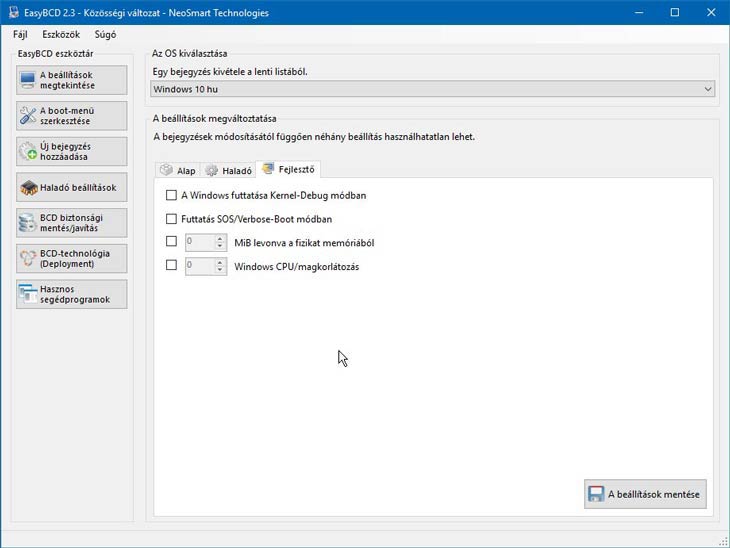Open the Fájl menu
Image resolution: width=730 pixels, height=548 pixels.
coord(20,34)
